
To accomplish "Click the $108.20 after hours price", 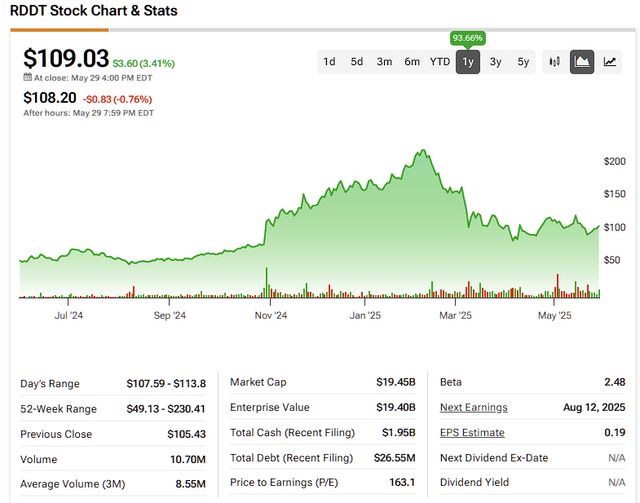I will point(50,98).
